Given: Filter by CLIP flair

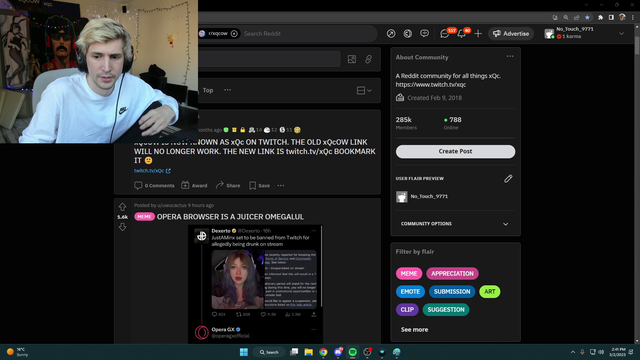Looking at the screenshot, I should pos(407,309).
